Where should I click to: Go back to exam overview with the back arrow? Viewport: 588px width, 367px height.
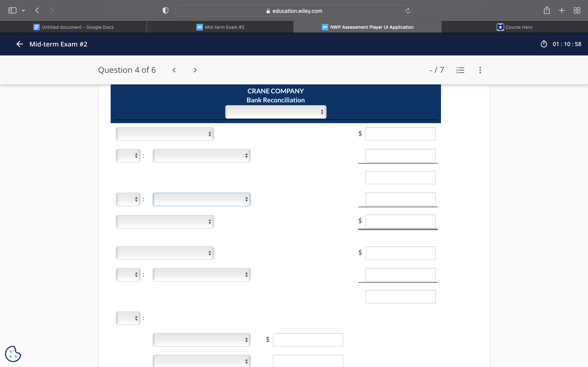coord(19,44)
